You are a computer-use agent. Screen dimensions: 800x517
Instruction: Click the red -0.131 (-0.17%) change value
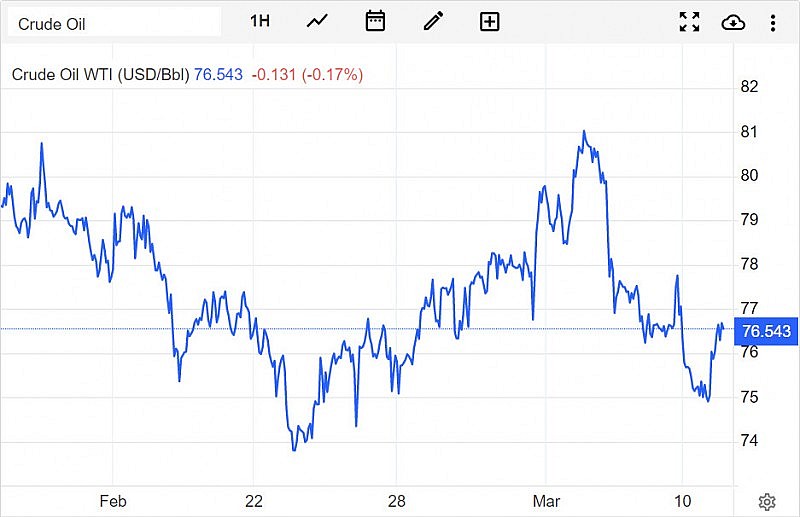pyautogui.click(x=307, y=74)
